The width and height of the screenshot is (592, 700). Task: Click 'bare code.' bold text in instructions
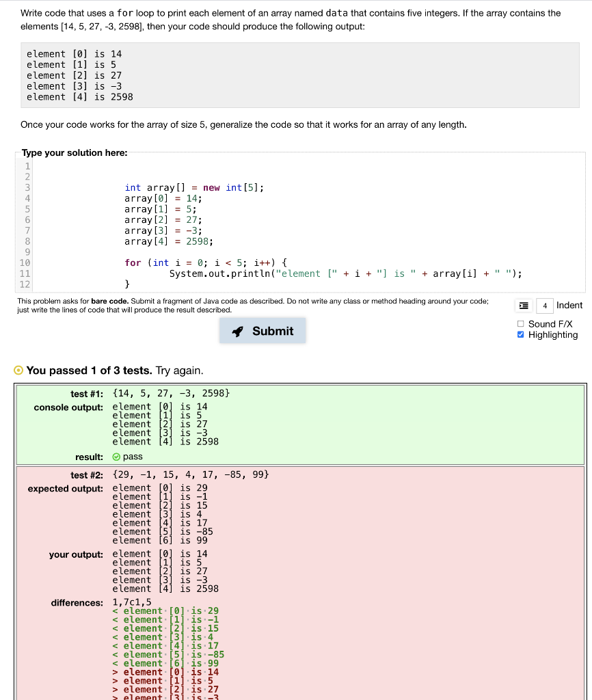pyautogui.click(x=110, y=301)
